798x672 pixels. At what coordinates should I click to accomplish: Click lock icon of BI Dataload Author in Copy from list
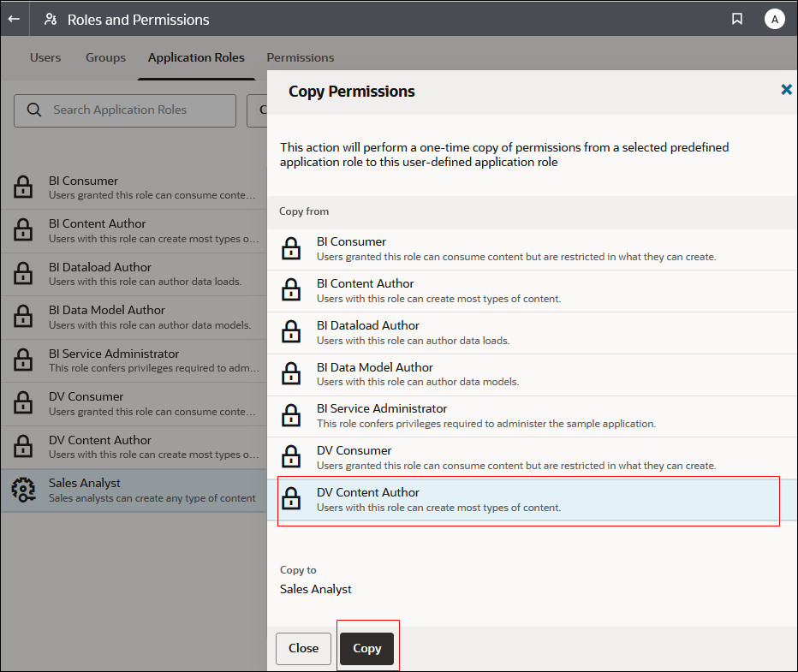(x=291, y=331)
